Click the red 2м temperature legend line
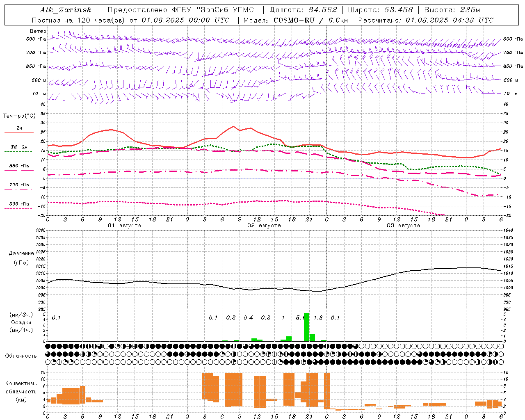Screen dimensions: 525x420 click(x=19, y=132)
